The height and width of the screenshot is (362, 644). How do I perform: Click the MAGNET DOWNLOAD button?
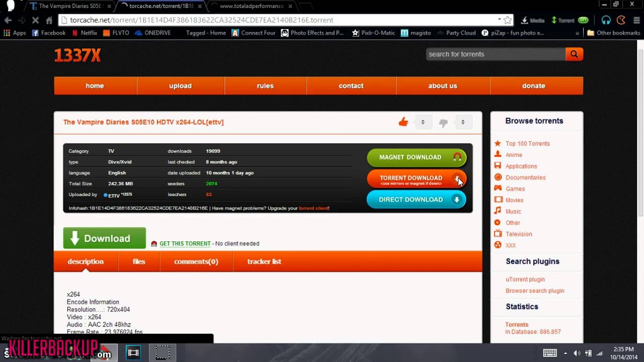417,157
